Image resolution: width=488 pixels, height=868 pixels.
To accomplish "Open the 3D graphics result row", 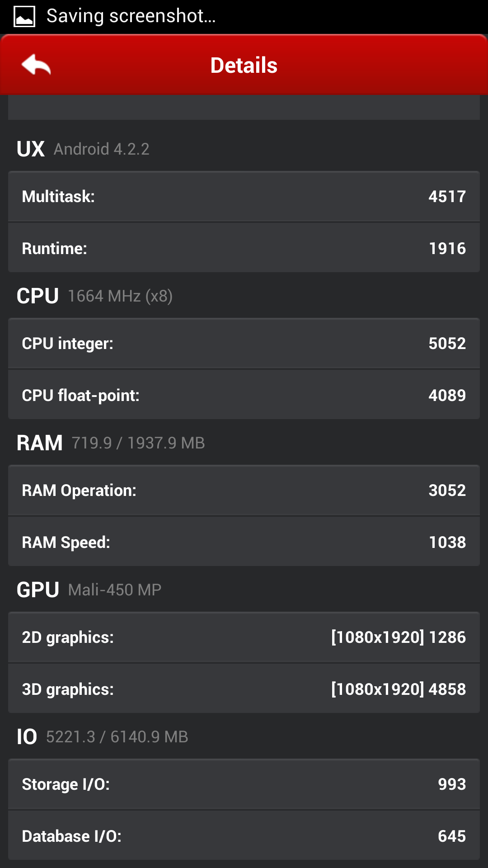I will (x=244, y=689).
